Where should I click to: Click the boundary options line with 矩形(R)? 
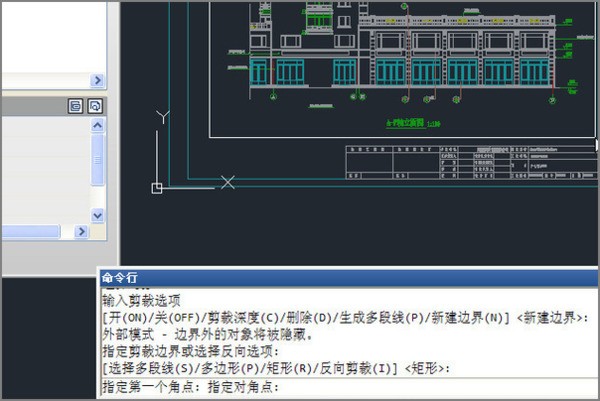[270, 368]
